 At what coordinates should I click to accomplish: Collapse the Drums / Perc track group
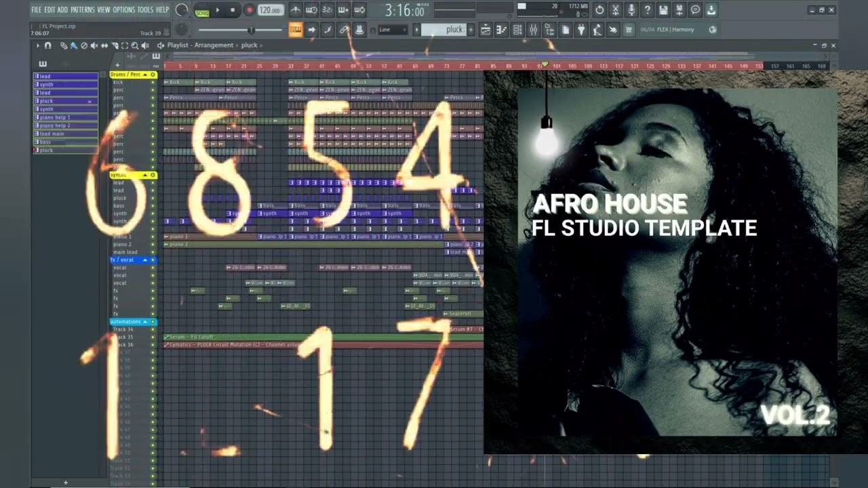(144, 74)
